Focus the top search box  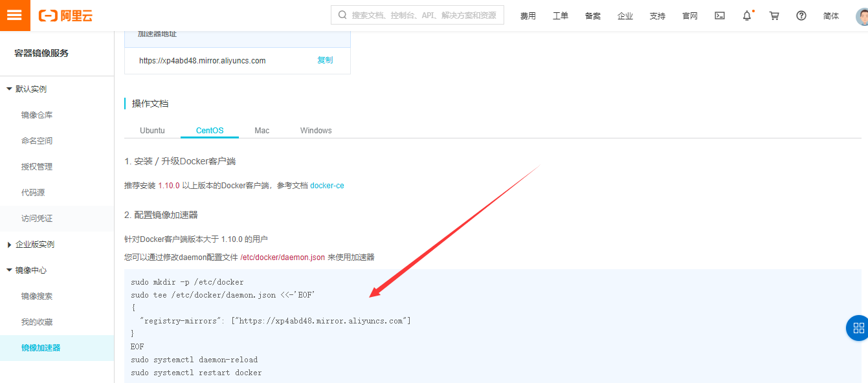pos(417,16)
